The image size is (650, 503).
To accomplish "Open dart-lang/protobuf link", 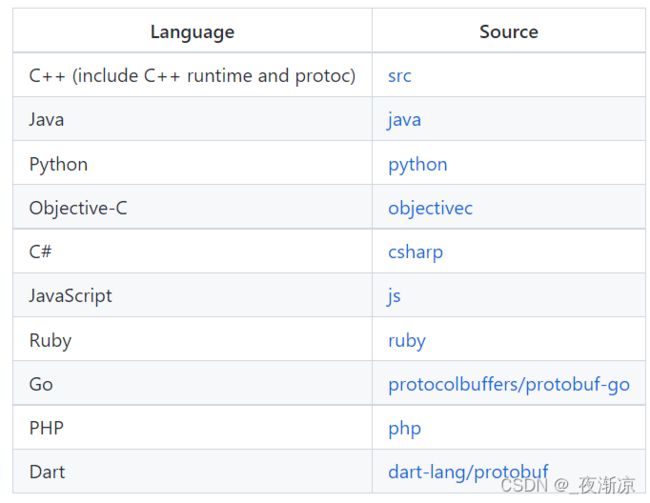I will pos(468,472).
